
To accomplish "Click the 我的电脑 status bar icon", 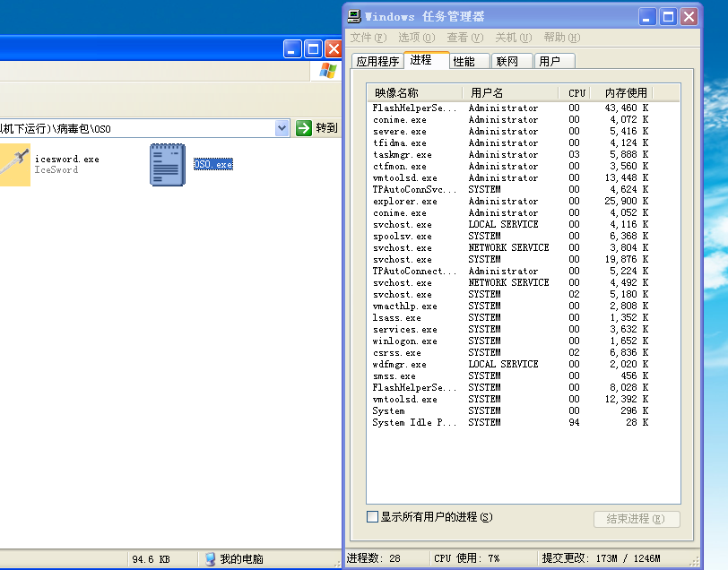I will [210, 559].
